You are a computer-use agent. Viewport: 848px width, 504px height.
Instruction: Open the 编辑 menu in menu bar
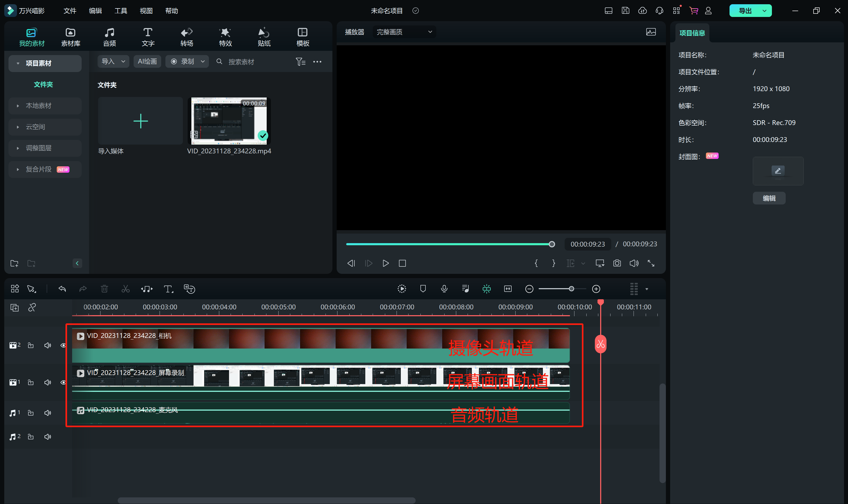click(95, 11)
